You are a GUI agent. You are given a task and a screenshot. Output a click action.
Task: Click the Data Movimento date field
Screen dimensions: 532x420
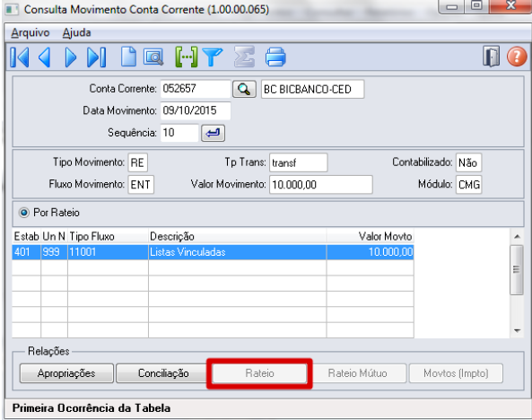(x=196, y=110)
